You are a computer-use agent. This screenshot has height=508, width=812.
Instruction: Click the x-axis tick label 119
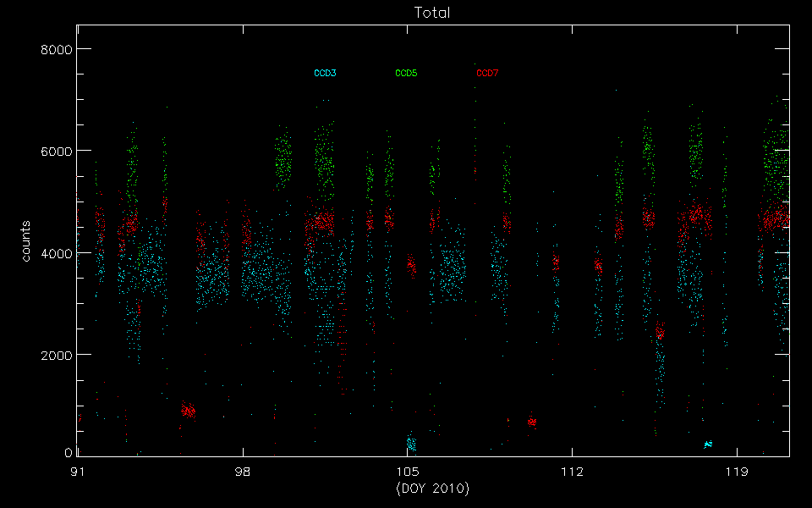[x=737, y=472]
